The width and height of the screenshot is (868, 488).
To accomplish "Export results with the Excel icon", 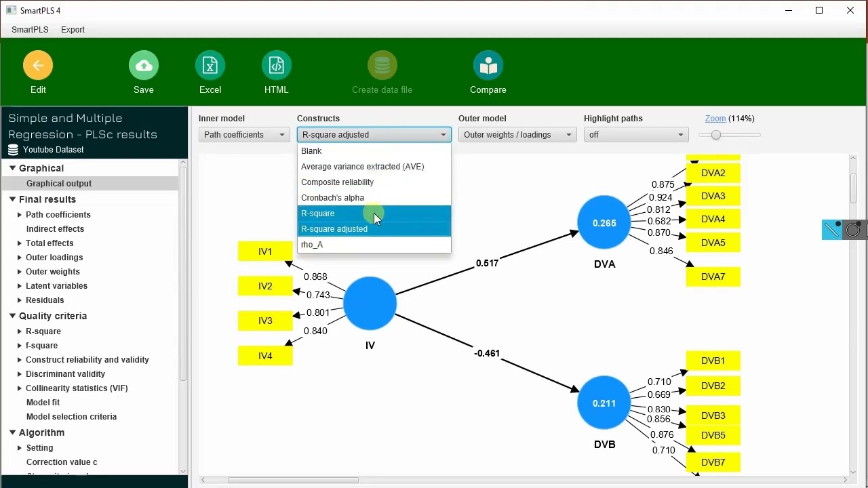I will (x=210, y=66).
